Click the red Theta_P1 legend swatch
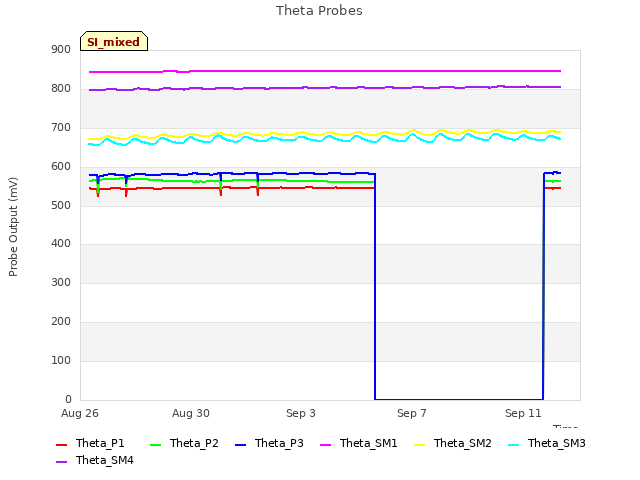The height and width of the screenshot is (480, 640). [x=61, y=444]
